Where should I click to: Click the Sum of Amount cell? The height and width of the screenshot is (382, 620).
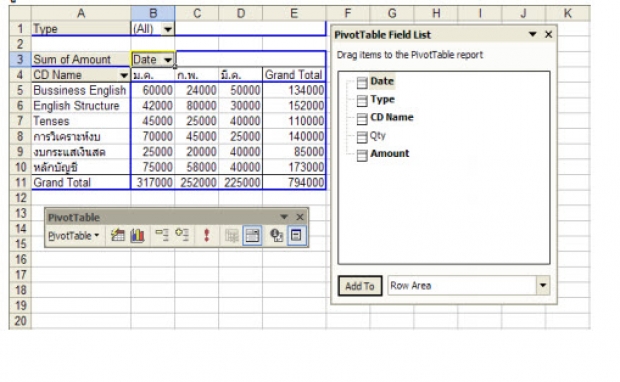[81, 59]
